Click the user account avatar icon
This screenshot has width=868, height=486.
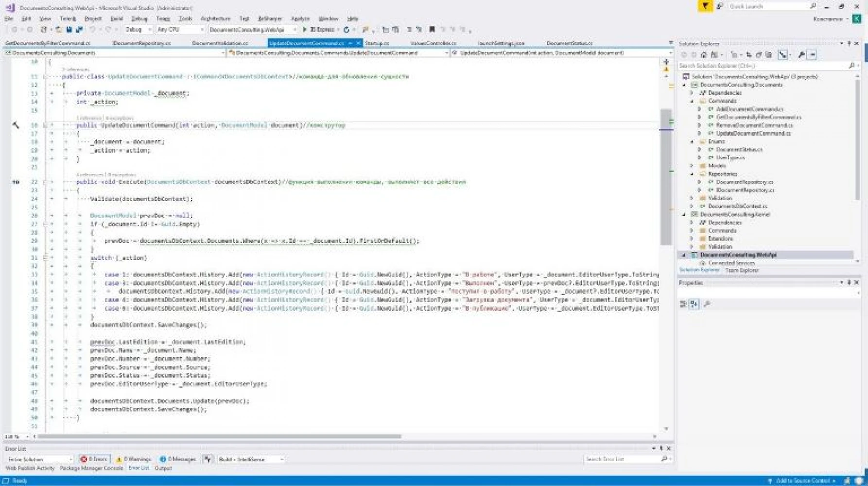[857, 18]
